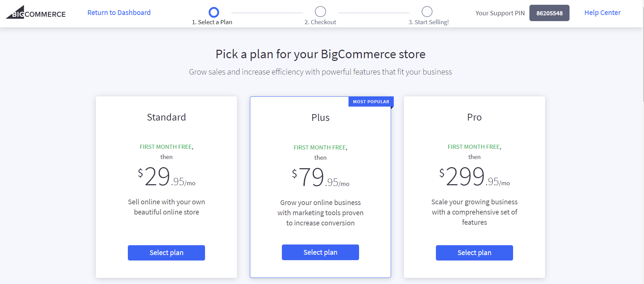The width and height of the screenshot is (644, 284).
Task: Click the Pro plan heading
Action: pos(474,117)
